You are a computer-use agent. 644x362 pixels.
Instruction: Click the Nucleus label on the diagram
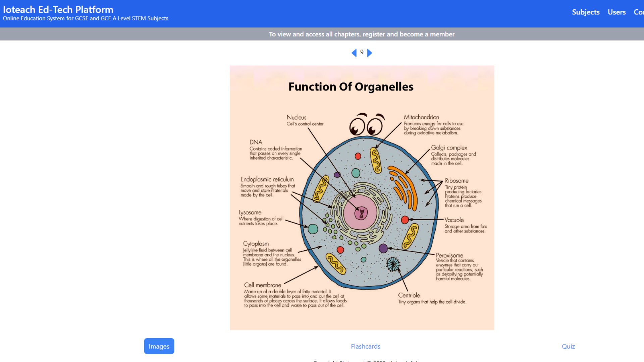pos(296,118)
